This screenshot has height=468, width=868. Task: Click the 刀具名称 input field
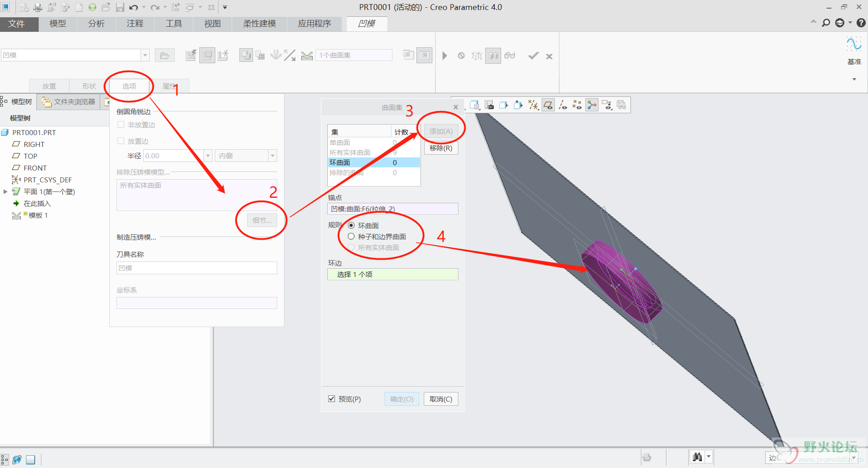197,268
